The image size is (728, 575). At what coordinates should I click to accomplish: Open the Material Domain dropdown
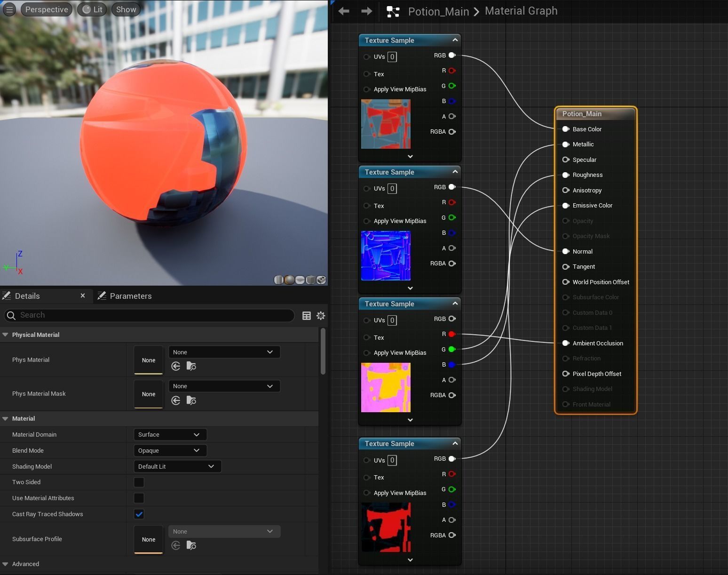point(170,435)
